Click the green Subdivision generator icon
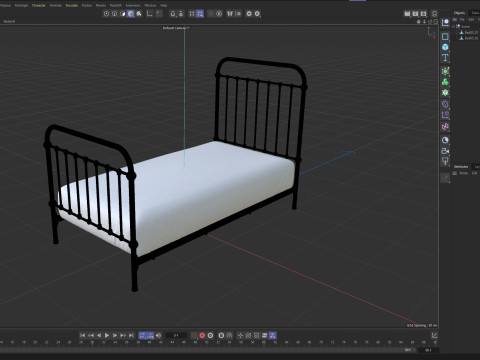480x360 pixels. 445,71
